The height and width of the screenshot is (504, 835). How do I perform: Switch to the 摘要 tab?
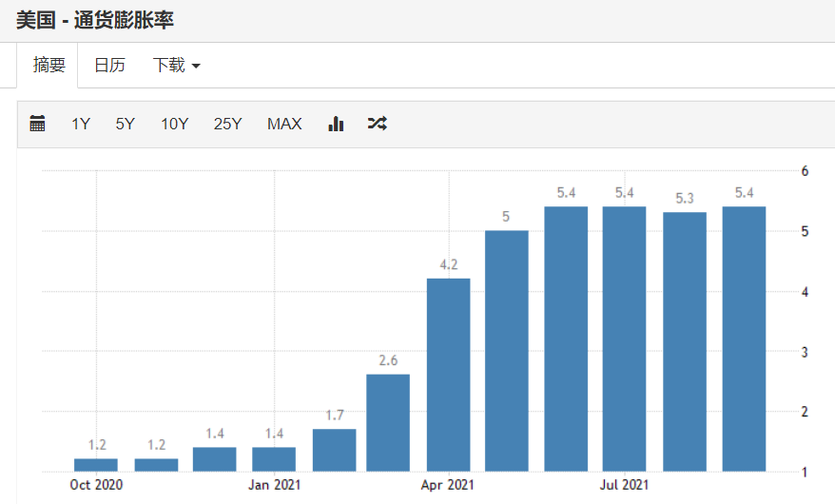coord(48,65)
